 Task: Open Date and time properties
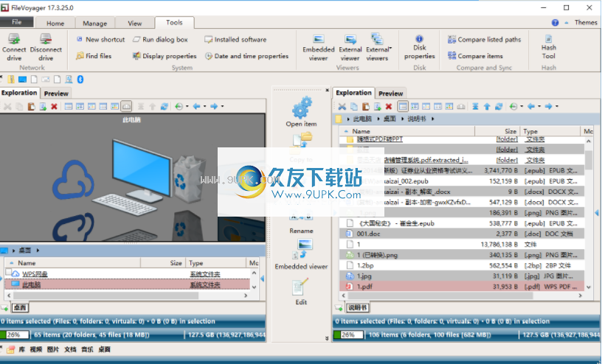pos(246,56)
